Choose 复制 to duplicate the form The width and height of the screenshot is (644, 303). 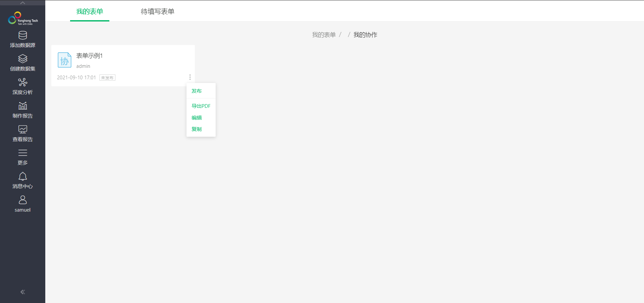click(196, 129)
